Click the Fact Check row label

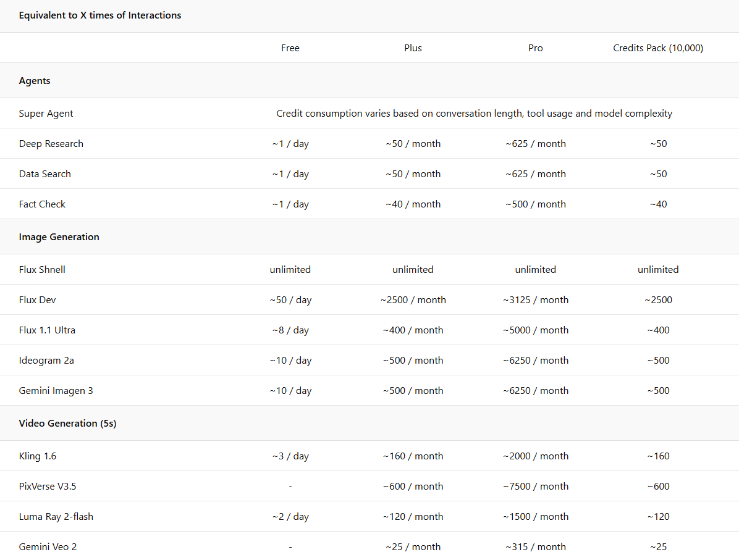[42, 204]
